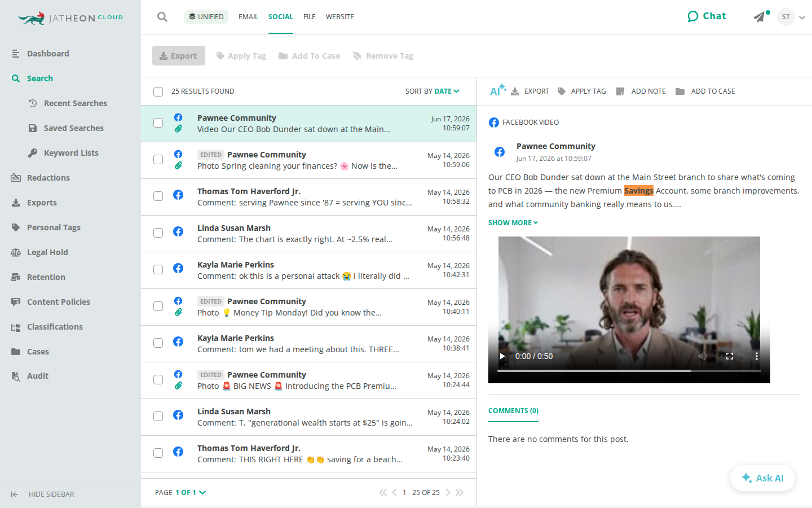Check Linda Marsh 10:56:48 comment checkbox
The image size is (812, 508).
pyautogui.click(x=158, y=233)
